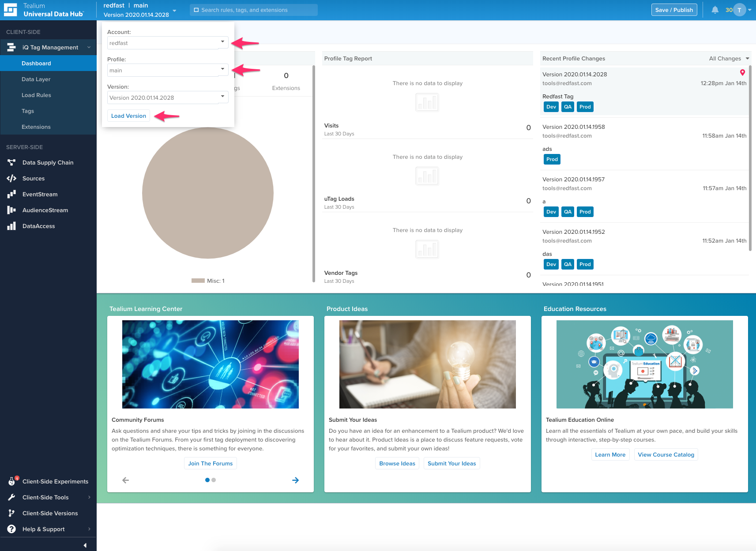Screen dimensions: 756x551
Task: Open user menu arrow next to avatar
Action: pos(749,10)
